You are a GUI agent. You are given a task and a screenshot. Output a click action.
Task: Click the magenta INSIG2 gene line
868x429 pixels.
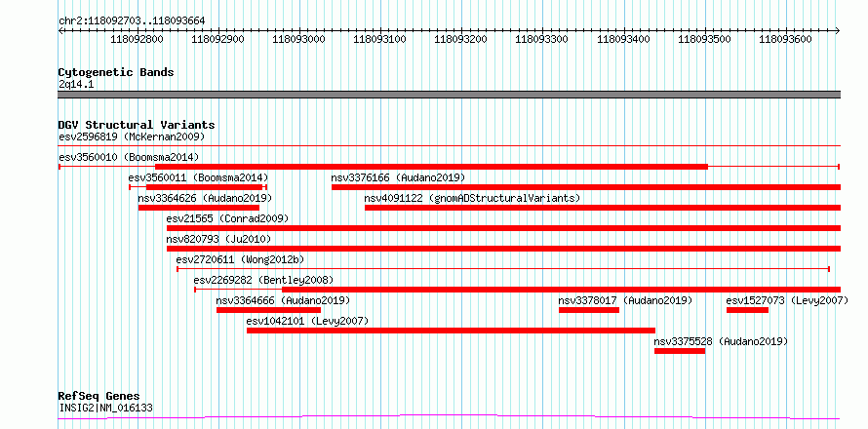pos(450,417)
